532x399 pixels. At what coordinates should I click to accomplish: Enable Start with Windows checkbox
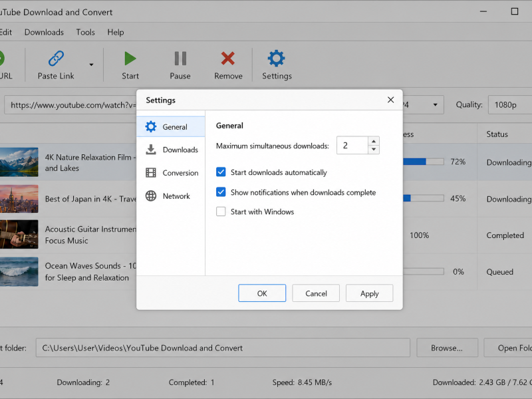(x=221, y=211)
